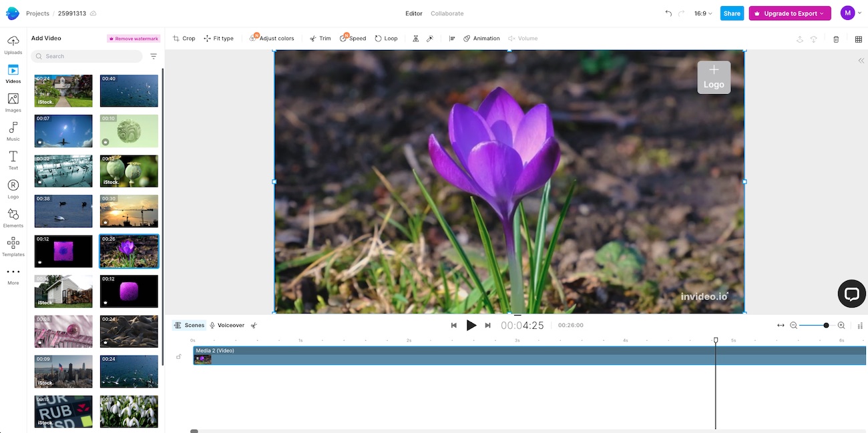Click Remove watermark button
868x433 pixels.
[134, 39]
